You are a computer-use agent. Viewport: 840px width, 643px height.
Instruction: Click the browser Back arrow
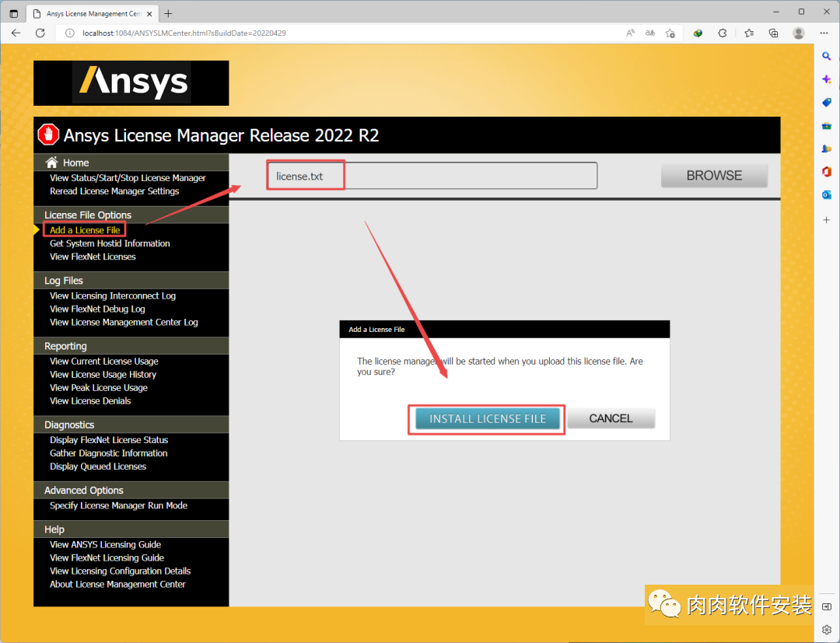pyautogui.click(x=16, y=33)
